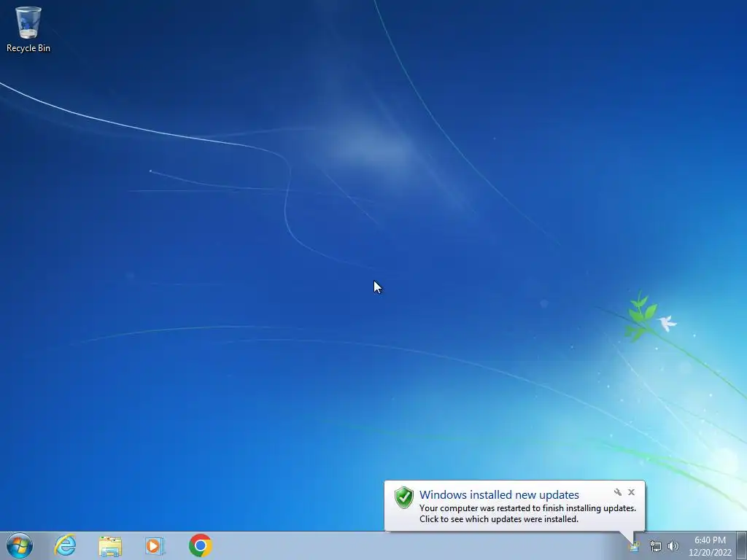This screenshot has width=747, height=560.
Task: Launch Windows Media Player from the taskbar
Action: click(155, 545)
